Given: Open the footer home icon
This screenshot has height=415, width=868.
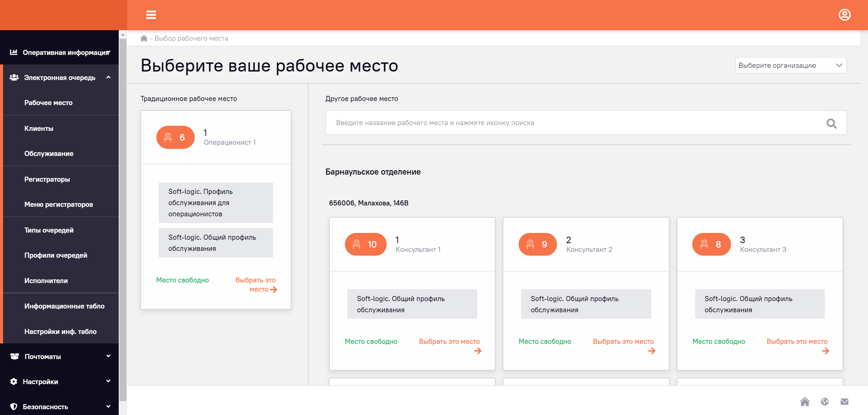Looking at the screenshot, I should click(805, 402).
